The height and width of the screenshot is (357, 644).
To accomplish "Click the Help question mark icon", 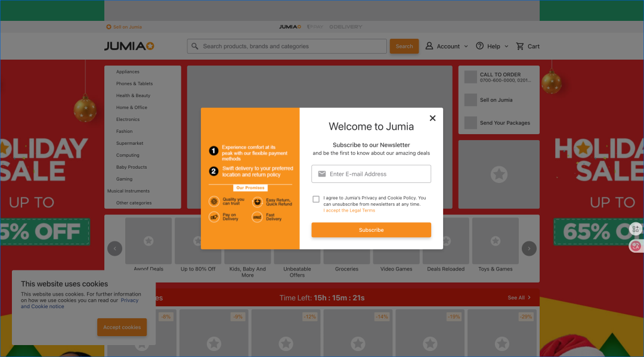I will pyautogui.click(x=479, y=46).
